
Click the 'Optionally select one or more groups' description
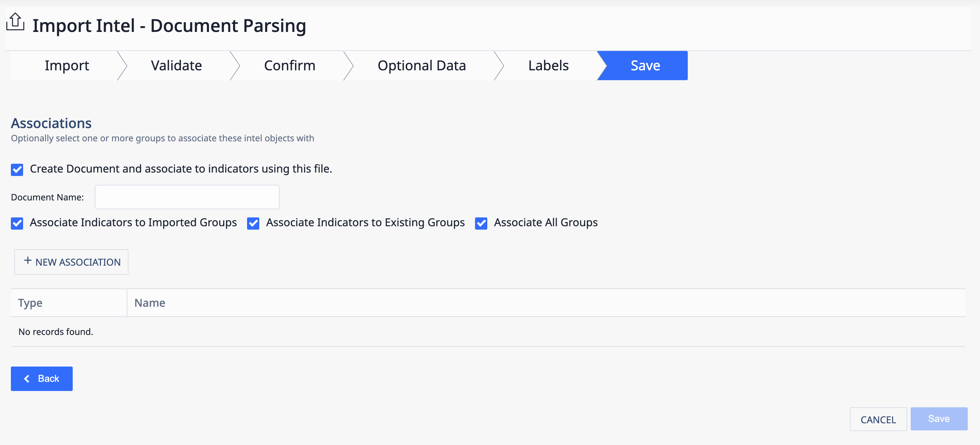(x=162, y=138)
